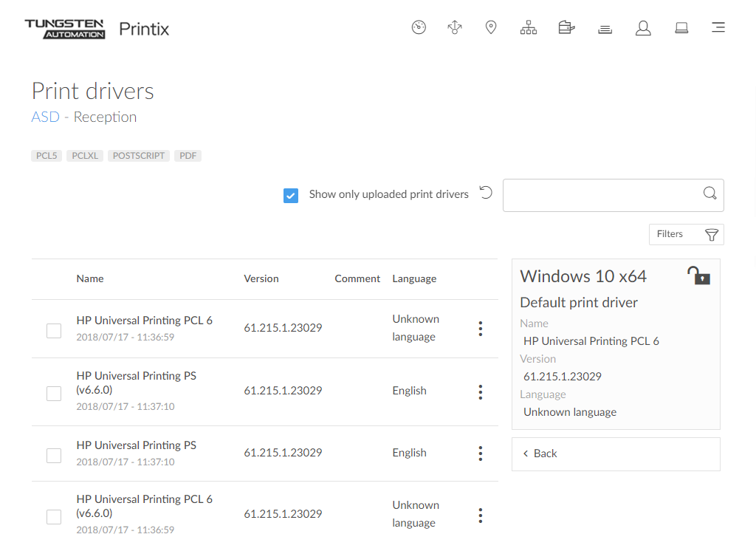
Task: Click the unlock padlock icon
Action: point(698,276)
